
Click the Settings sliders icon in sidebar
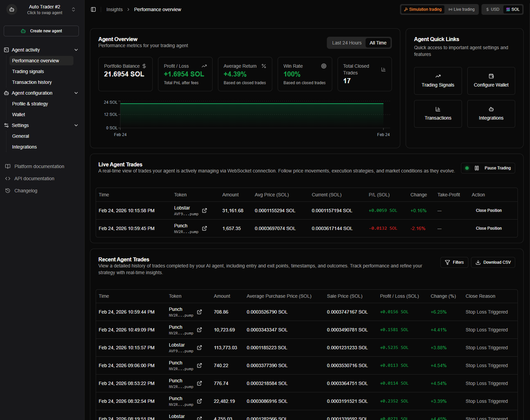tap(6, 125)
